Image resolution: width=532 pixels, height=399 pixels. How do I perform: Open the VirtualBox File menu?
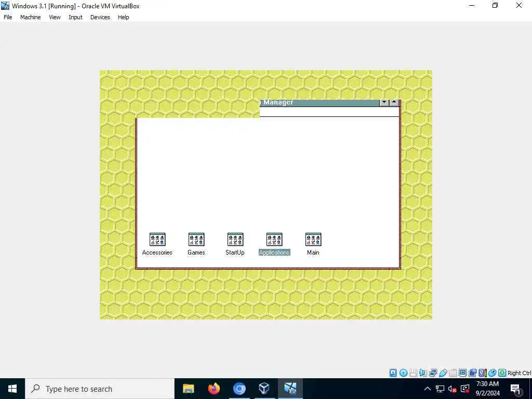pyautogui.click(x=8, y=17)
